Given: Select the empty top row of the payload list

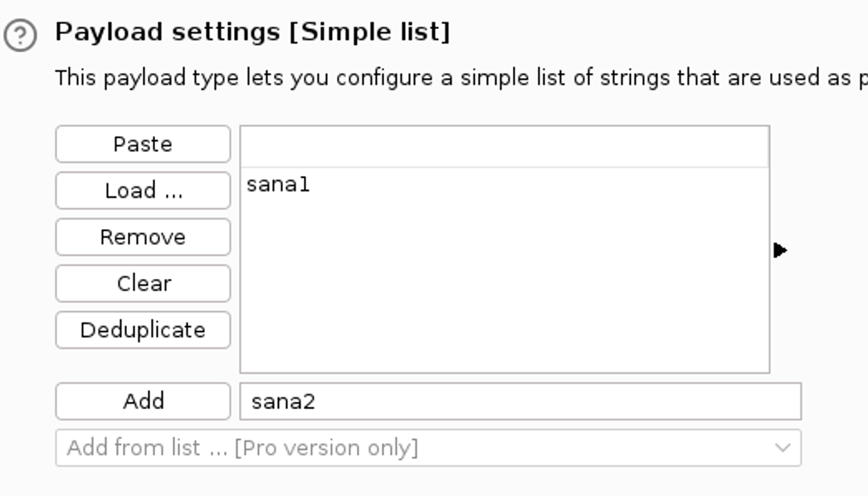Looking at the screenshot, I should pos(504,147).
